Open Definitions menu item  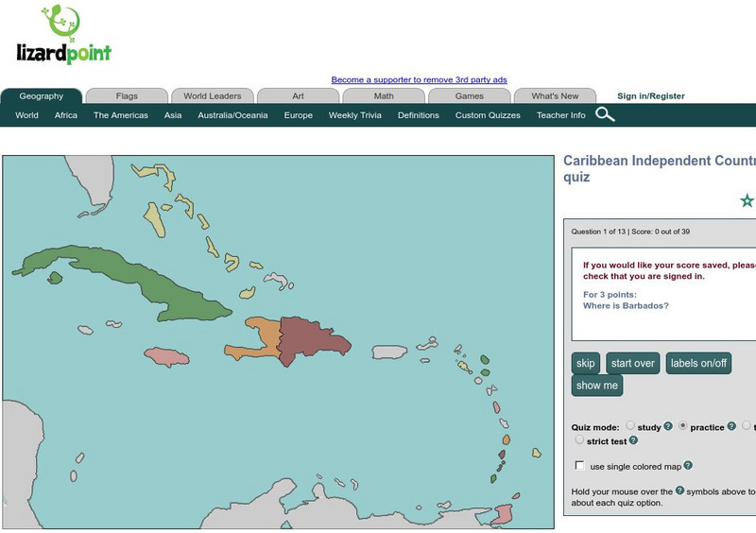[419, 115]
